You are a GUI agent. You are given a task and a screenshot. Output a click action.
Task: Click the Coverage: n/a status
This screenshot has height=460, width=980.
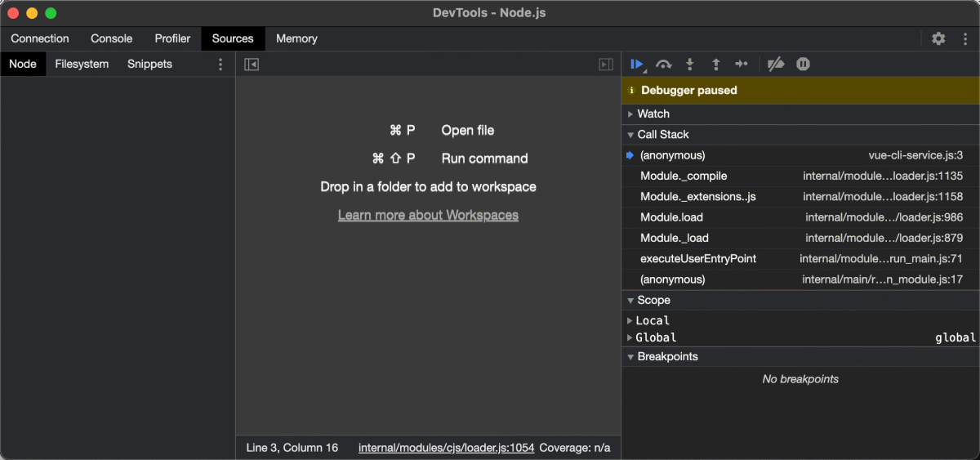[x=575, y=448]
